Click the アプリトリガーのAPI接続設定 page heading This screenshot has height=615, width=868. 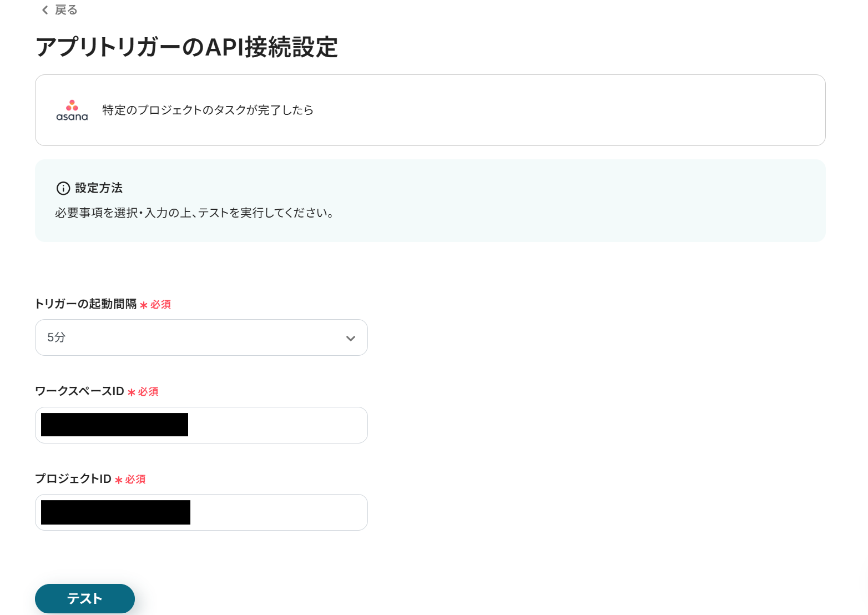click(186, 47)
